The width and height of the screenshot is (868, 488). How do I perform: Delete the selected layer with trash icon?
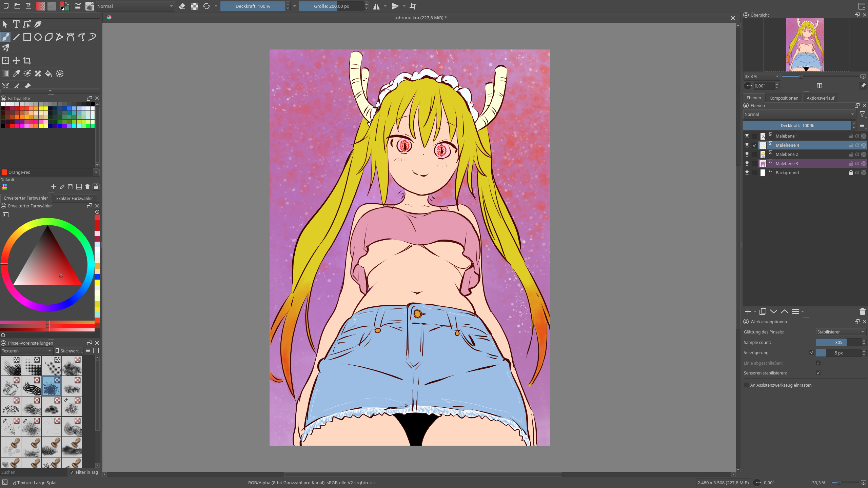pyautogui.click(x=863, y=311)
